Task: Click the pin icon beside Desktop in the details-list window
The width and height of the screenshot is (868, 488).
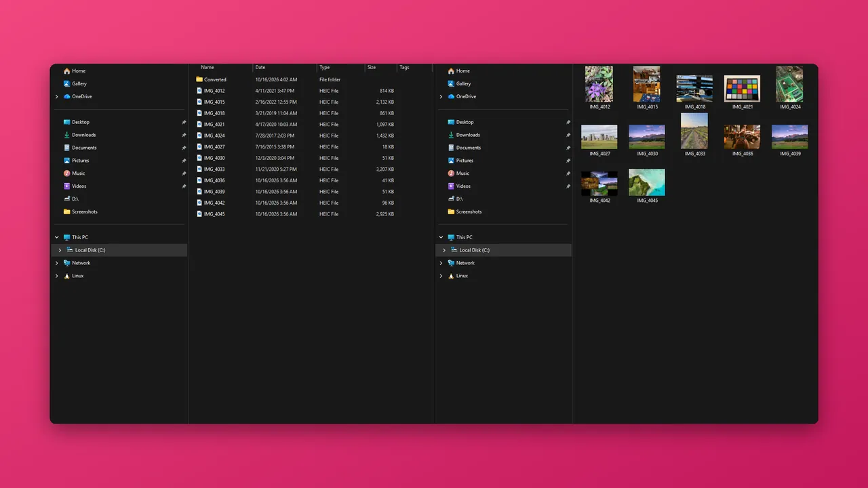Action: [x=184, y=123]
